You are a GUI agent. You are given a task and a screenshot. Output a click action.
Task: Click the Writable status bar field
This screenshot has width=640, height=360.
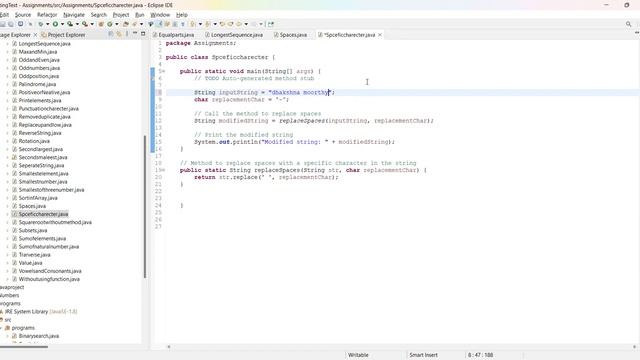coord(358,355)
